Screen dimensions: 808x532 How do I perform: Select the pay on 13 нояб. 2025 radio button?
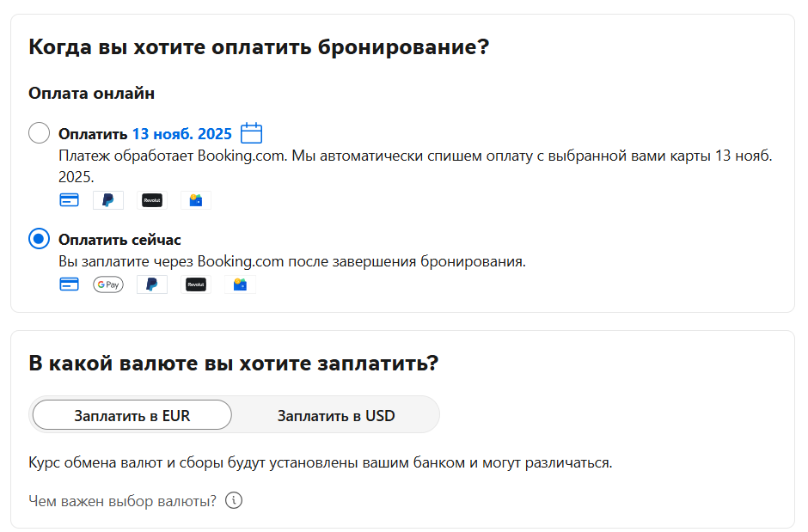[40, 133]
